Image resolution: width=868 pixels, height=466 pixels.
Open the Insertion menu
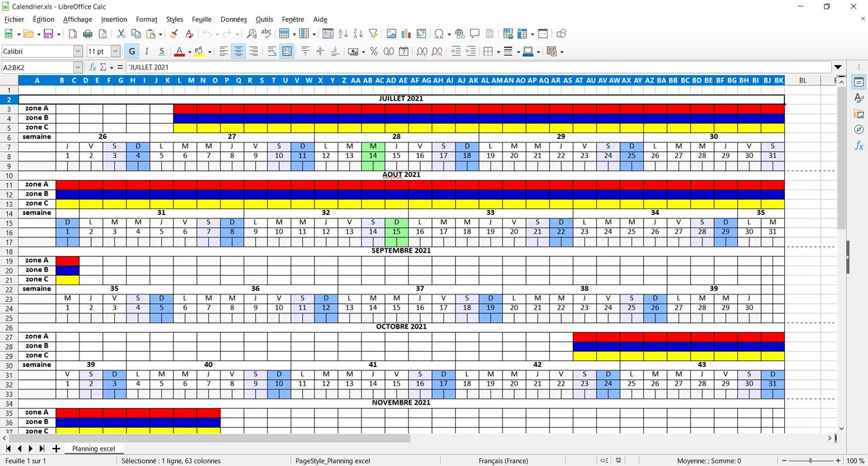114,20
